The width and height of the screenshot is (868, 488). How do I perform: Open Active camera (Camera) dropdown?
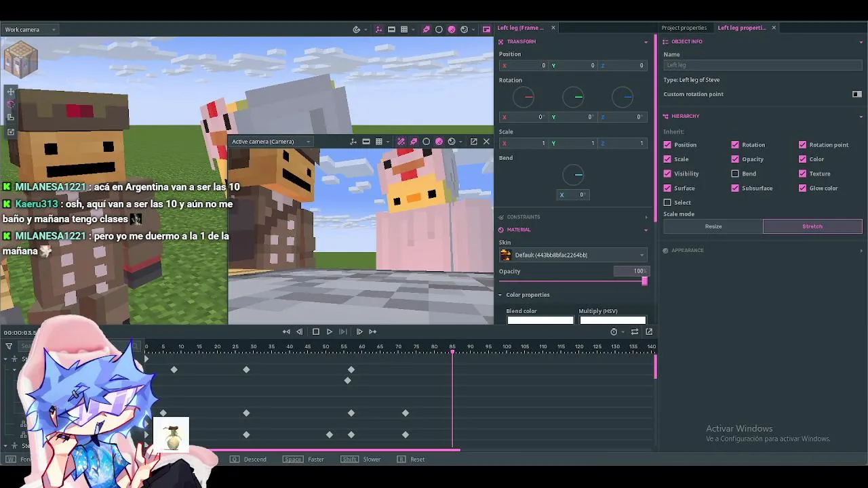click(271, 142)
